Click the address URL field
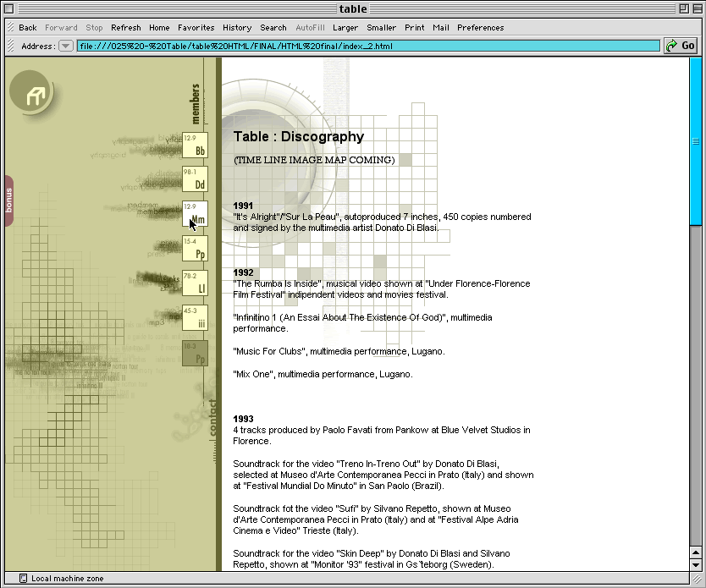The width and height of the screenshot is (706, 588). 368,46
